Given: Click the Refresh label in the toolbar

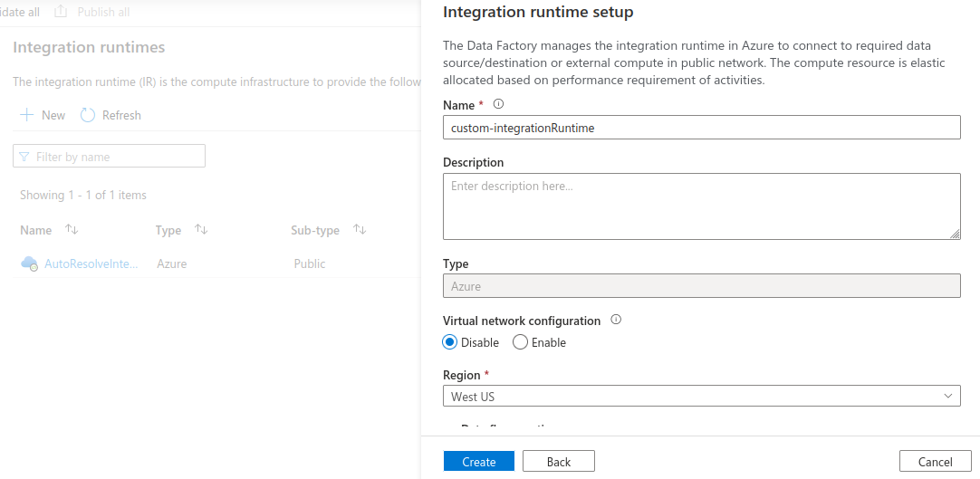Looking at the screenshot, I should [x=121, y=115].
